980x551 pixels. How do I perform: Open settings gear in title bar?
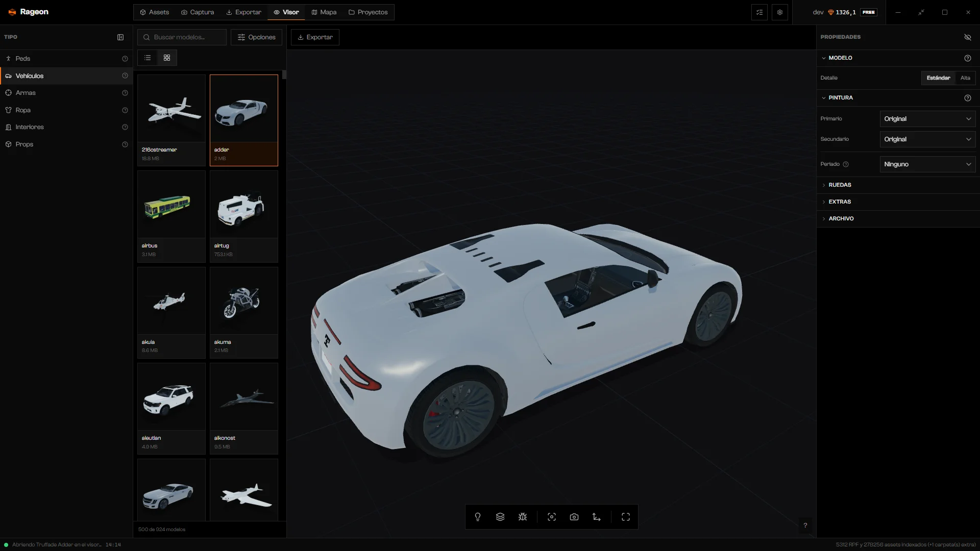[780, 12]
